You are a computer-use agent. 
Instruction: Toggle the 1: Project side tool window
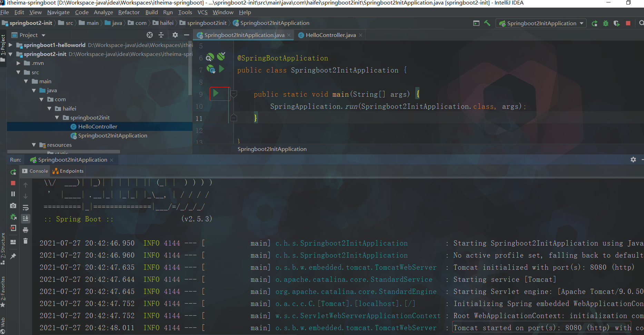tap(3, 48)
